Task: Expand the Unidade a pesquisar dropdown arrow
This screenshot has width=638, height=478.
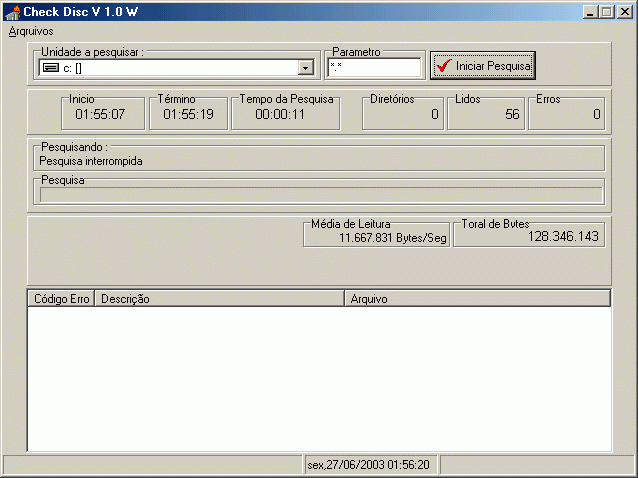Action: pos(305,68)
